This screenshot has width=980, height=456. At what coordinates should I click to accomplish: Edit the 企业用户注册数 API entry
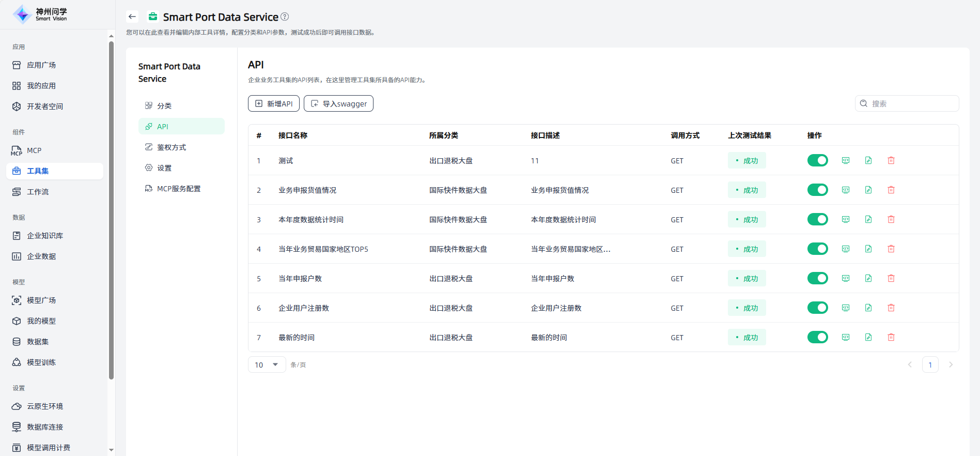point(868,308)
